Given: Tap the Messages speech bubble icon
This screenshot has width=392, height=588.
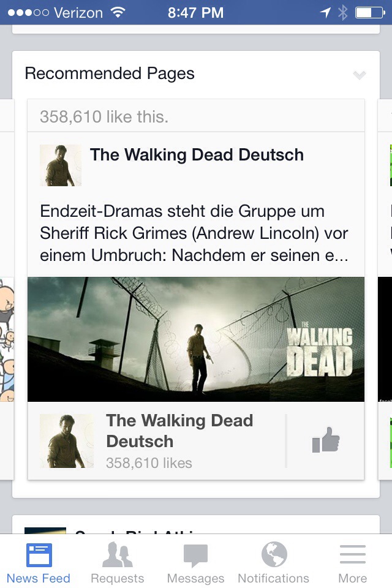Looking at the screenshot, I should coord(195,555).
